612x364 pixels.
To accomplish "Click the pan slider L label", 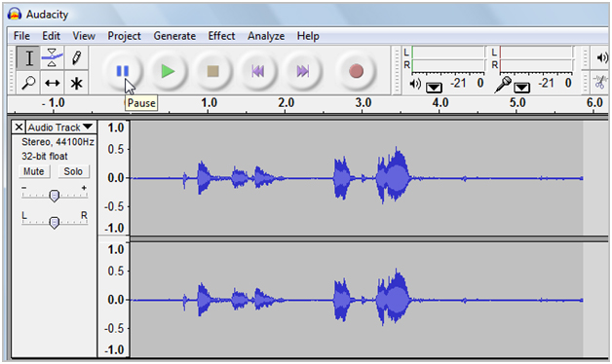I will tap(24, 215).
